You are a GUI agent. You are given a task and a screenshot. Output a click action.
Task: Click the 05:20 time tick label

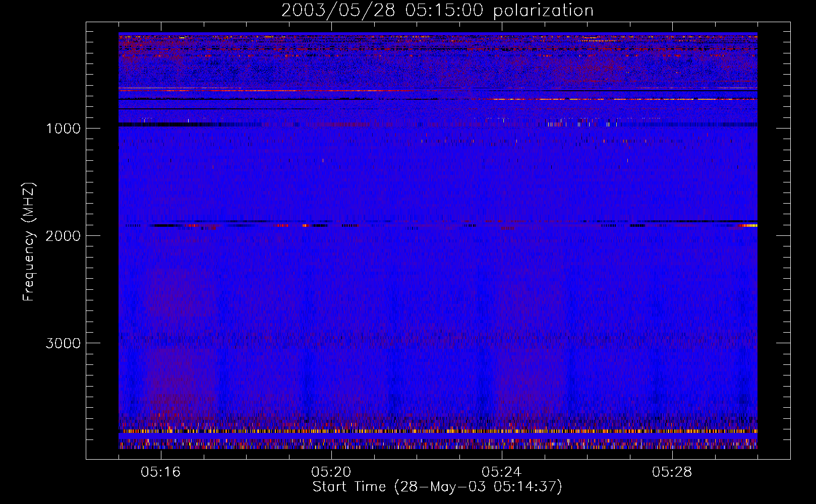click(331, 472)
